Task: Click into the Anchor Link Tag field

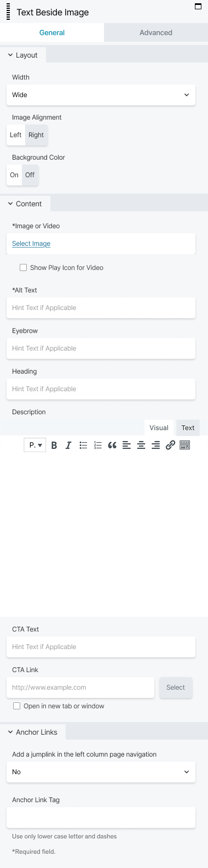Action: click(101, 818)
